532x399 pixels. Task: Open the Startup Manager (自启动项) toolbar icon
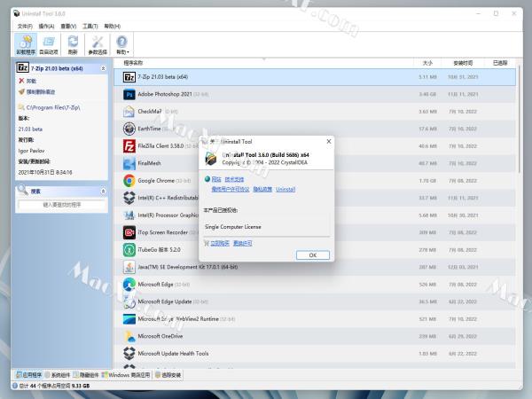click(x=49, y=45)
